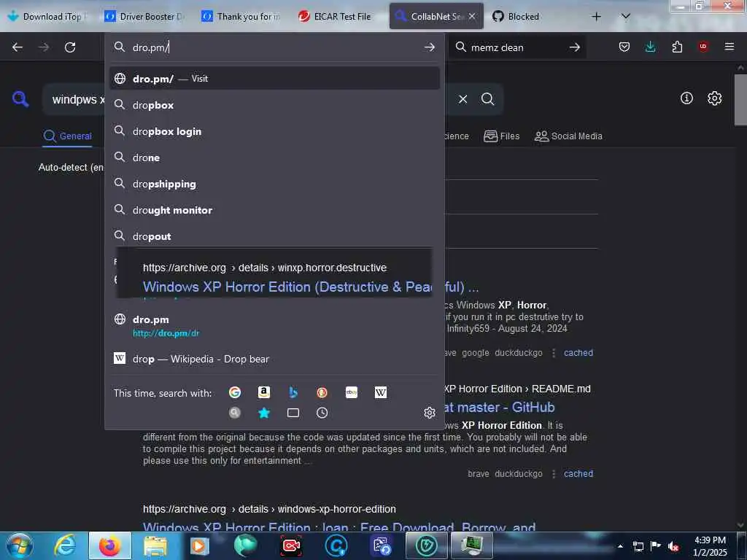747x560 pixels.
Task: Open search settings gear in dropdown
Action: (x=429, y=413)
